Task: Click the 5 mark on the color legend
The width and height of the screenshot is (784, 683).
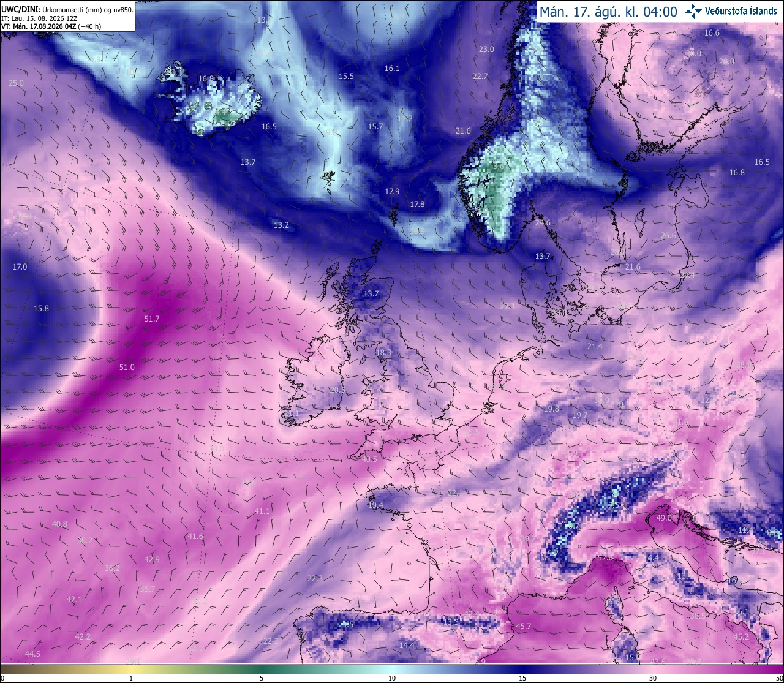Action: tap(262, 677)
